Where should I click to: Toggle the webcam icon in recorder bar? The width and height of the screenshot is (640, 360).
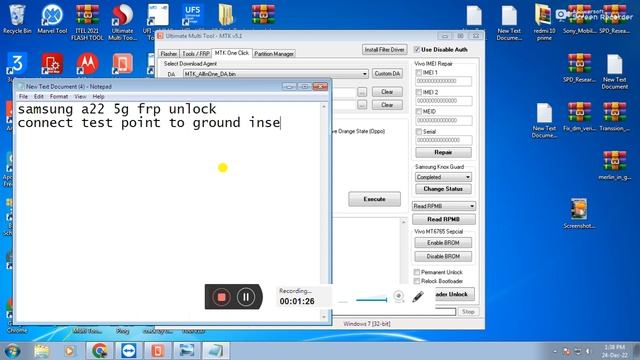pos(399,296)
